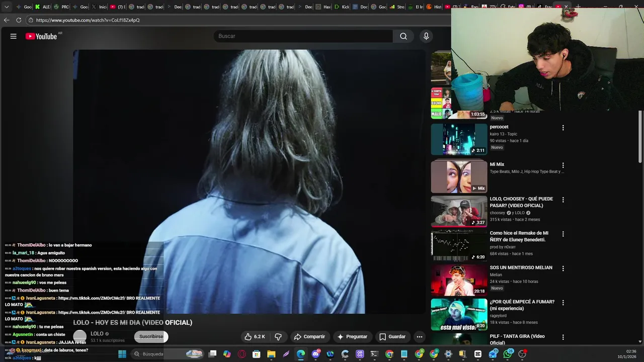644x362 pixels.
Task: Open the Opera browser taskbar icon
Action: (x=242, y=354)
